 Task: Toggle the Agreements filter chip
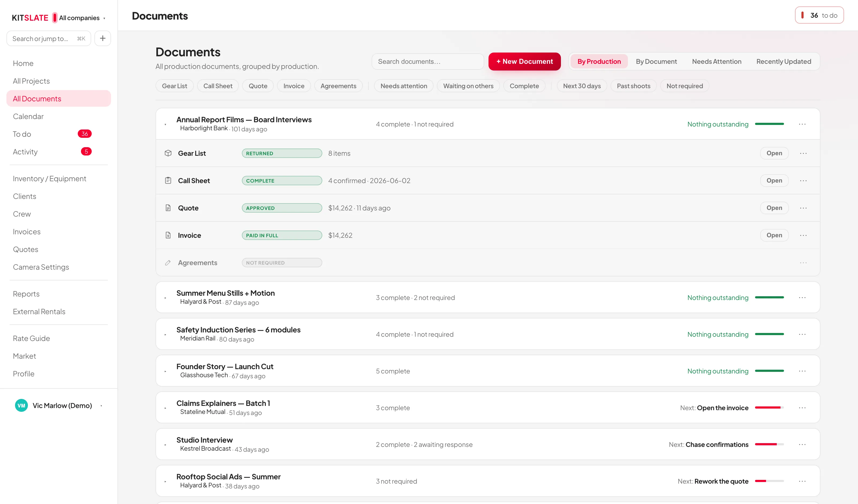[338, 86]
